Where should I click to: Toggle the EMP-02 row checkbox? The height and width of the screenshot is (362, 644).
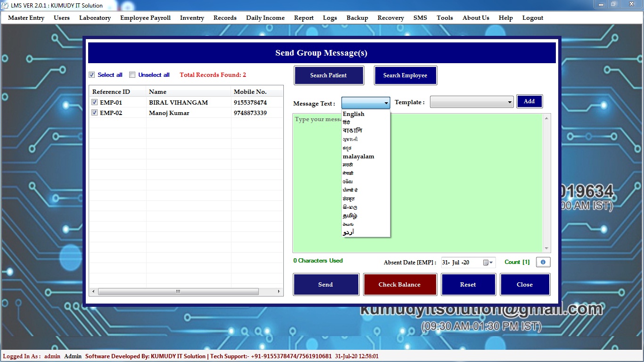coord(95,113)
